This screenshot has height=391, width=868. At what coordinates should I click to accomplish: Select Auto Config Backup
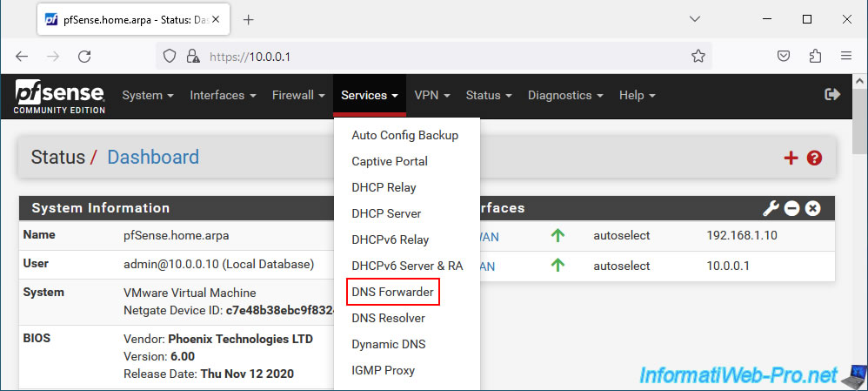coord(407,135)
